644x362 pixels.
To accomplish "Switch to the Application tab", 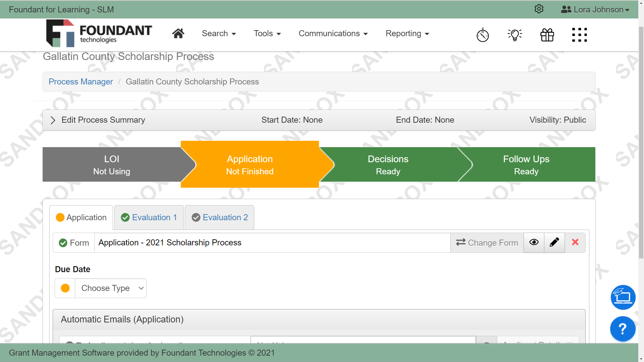I will pos(81,218).
